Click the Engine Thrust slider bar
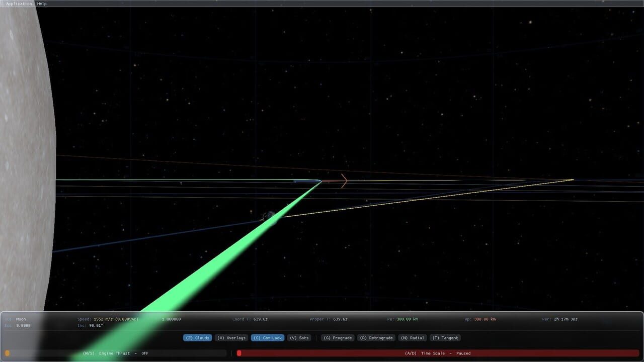This screenshot has width=644, height=362. 115,353
